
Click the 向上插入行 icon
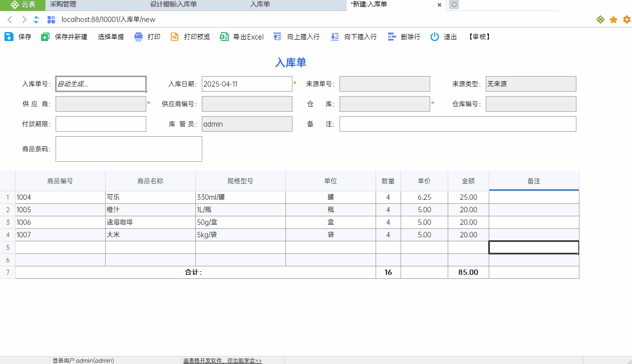(277, 37)
